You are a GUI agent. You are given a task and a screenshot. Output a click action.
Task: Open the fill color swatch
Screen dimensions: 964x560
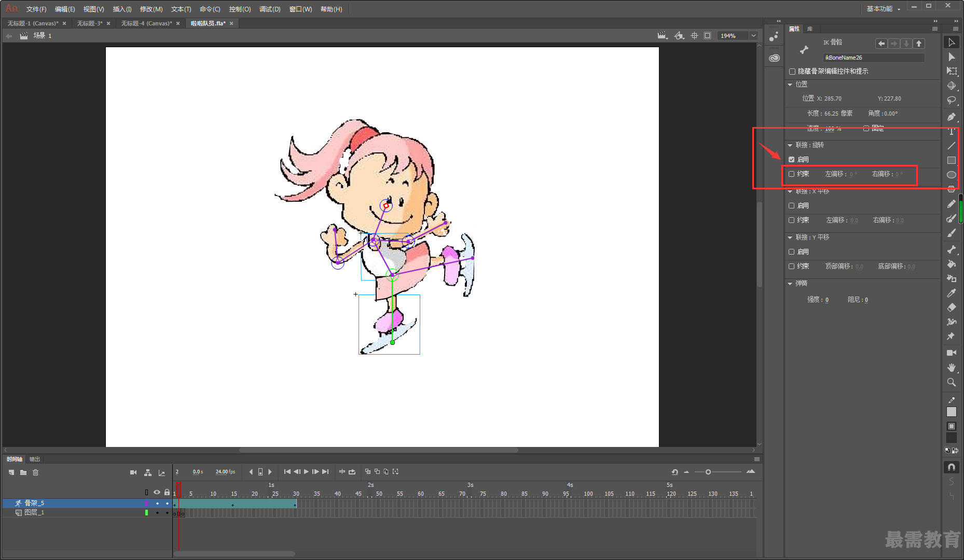951,438
